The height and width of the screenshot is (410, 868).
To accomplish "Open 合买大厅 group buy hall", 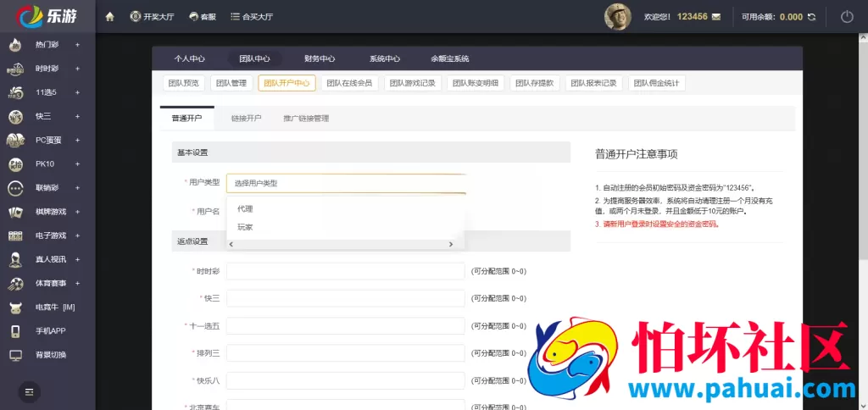I will coord(252,17).
